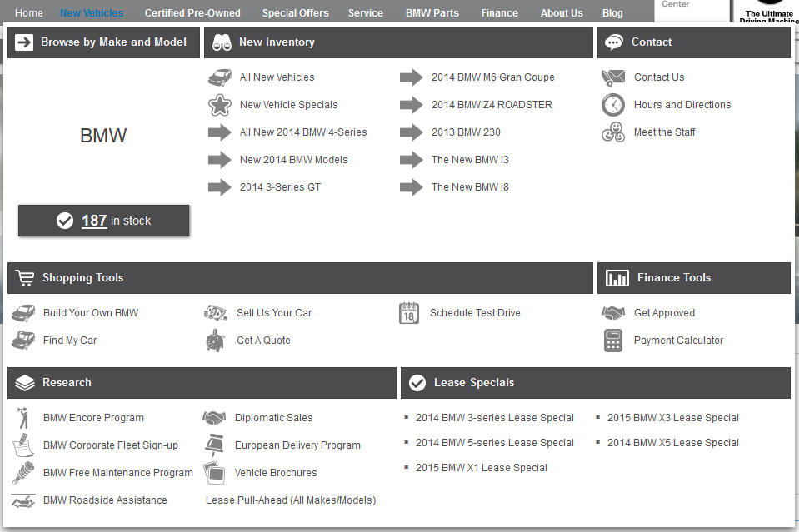Open the Service menu

click(366, 13)
